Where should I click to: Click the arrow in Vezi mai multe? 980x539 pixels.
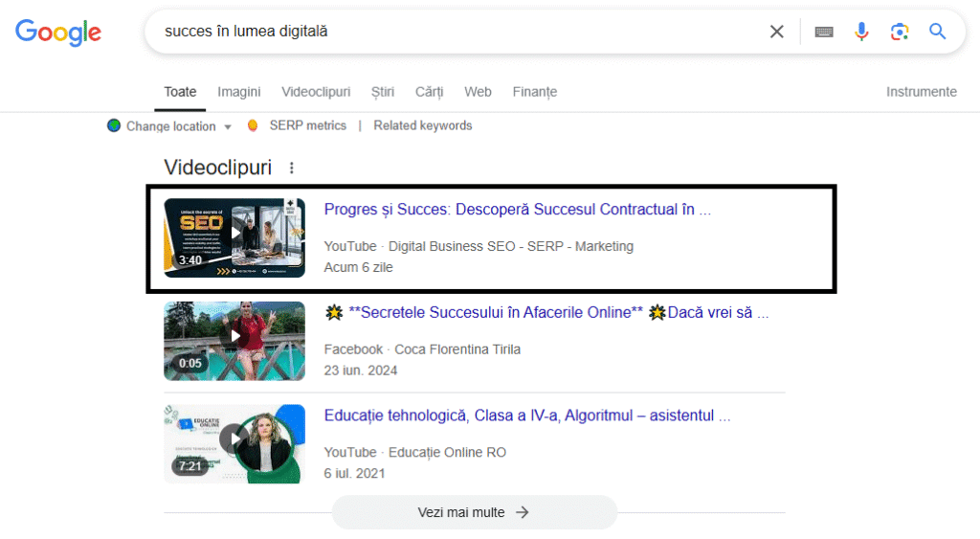522,512
